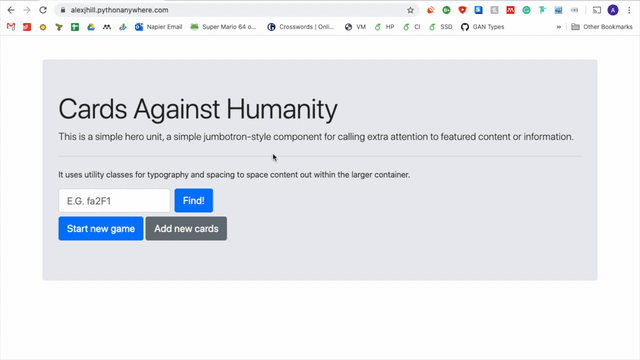
Task: Click the "This is a simple hero unit" paragraph
Action: (x=316, y=137)
